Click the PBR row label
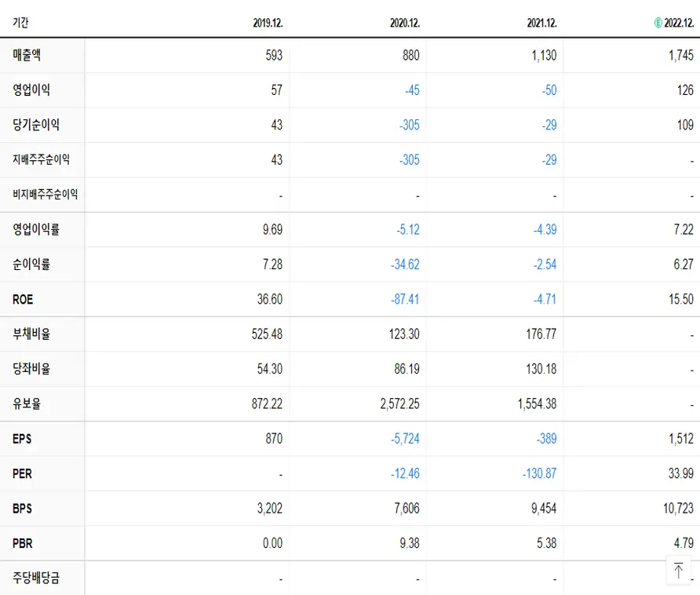The image size is (700, 595). [x=23, y=543]
